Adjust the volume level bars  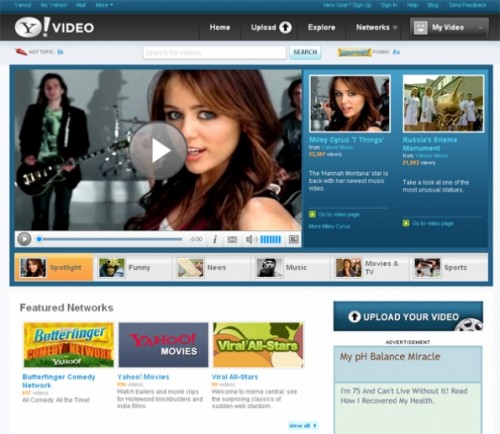(x=271, y=239)
